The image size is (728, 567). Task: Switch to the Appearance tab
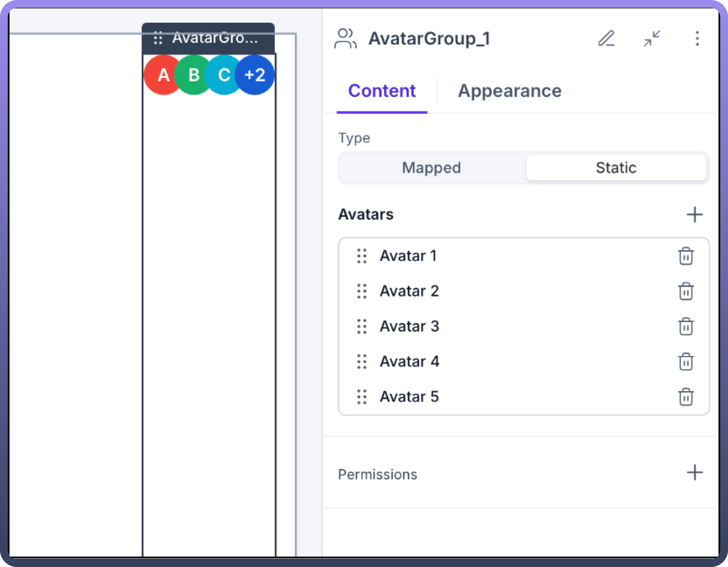click(509, 91)
